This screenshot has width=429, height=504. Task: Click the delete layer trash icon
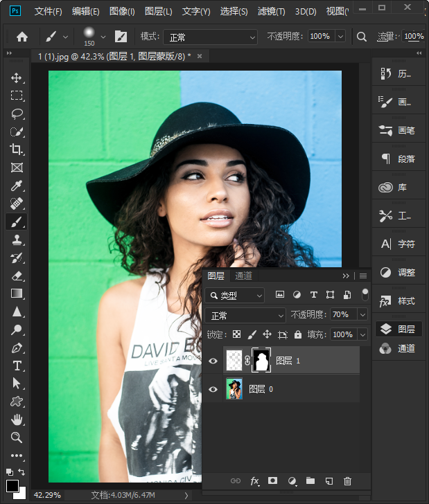point(348,481)
